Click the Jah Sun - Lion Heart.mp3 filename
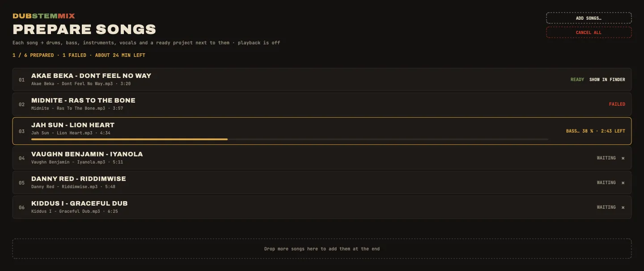644x271 pixels. [x=62, y=133]
